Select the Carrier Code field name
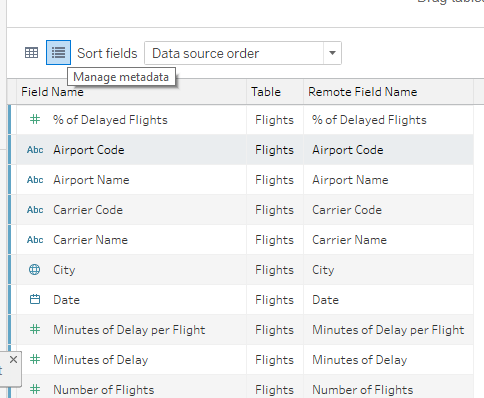The height and width of the screenshot is (398, 484). 88,210
